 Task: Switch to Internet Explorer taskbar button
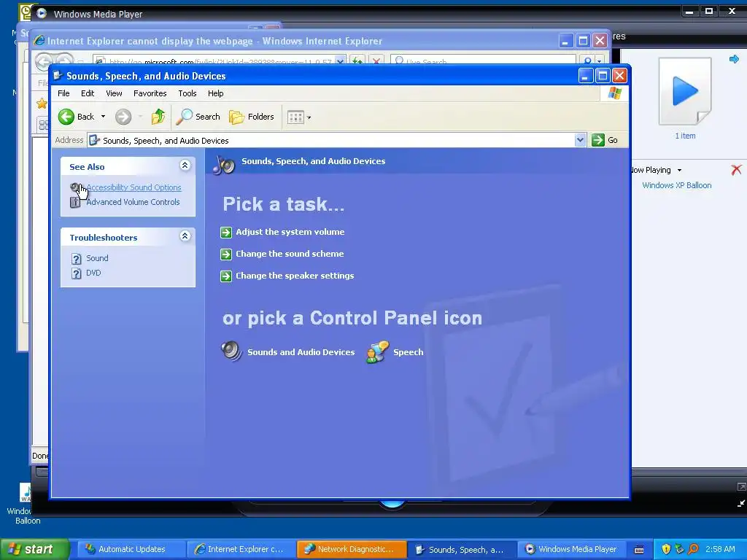[x=239, y=549]
